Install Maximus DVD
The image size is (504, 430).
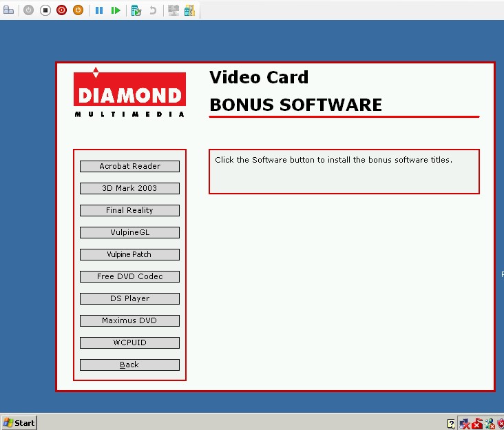pyautogui.click(x=129, y=320)
